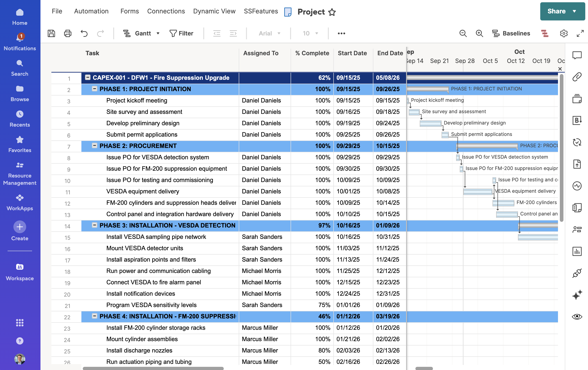Collapse PHASE 1: PROJECT INITIATION row
588x370 pixels.
pos(95,89)
